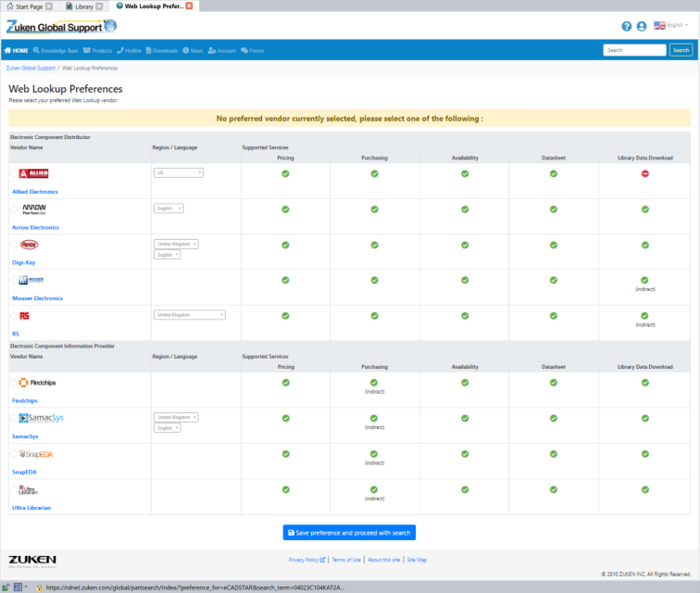The image size is (700, 593).
Task: Click the Datasheet checkmark for Digi-Key
Action: click(554, 245)
